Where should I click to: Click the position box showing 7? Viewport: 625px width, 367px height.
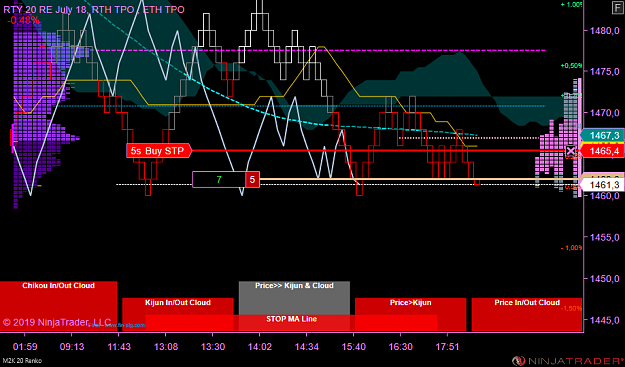click(218, 179)
